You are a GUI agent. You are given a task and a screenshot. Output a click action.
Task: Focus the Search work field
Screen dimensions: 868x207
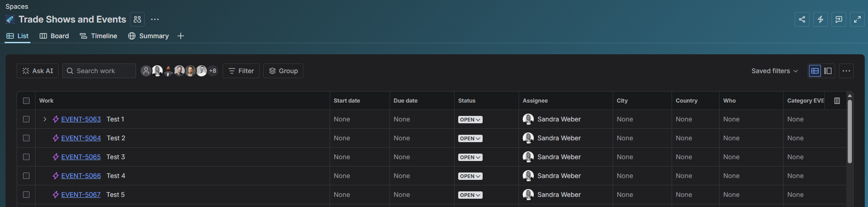(x=99, y=71)
